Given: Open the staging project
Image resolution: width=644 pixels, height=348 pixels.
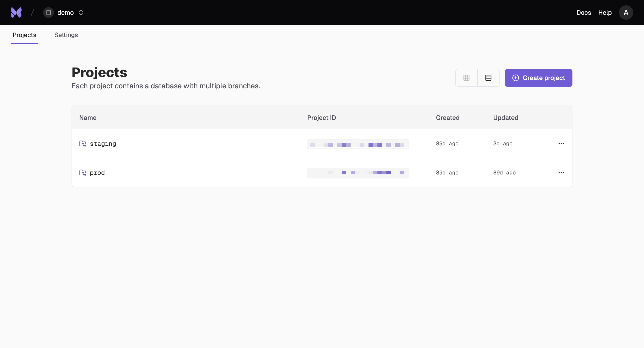Looking at the screenshot, I should coord(103,144).
